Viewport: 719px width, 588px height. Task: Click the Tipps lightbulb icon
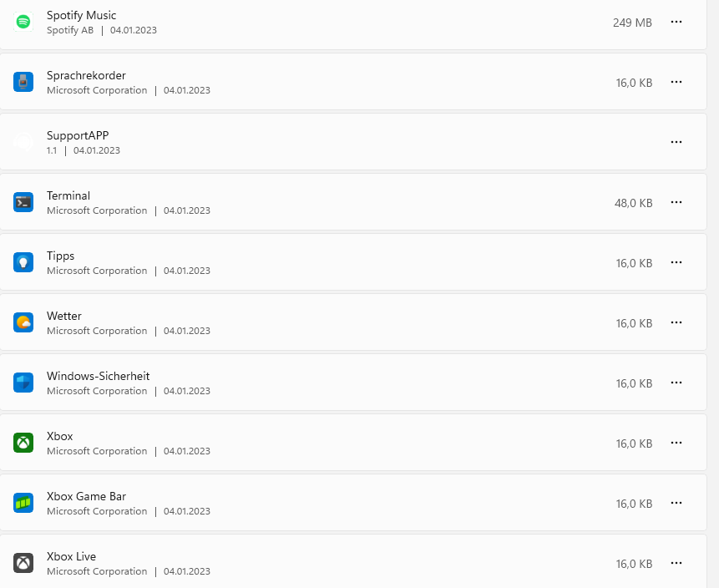click(23, 262)
